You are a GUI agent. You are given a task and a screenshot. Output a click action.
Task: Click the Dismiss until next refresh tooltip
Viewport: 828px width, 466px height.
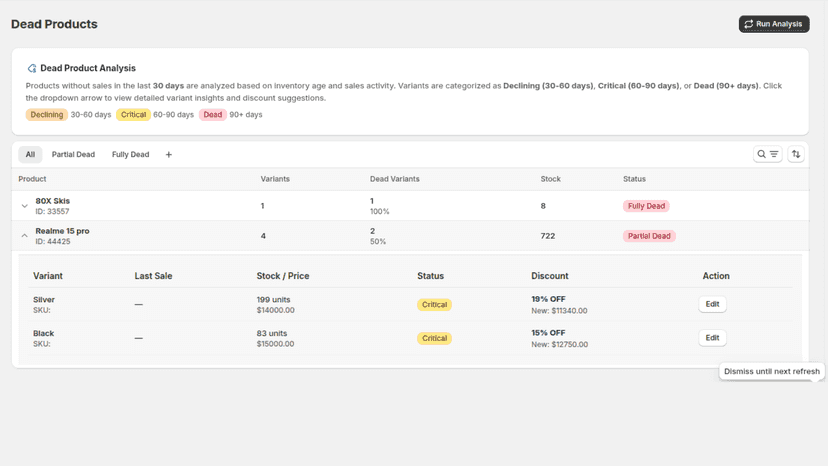pyautogui.click(x=771, y=371)
